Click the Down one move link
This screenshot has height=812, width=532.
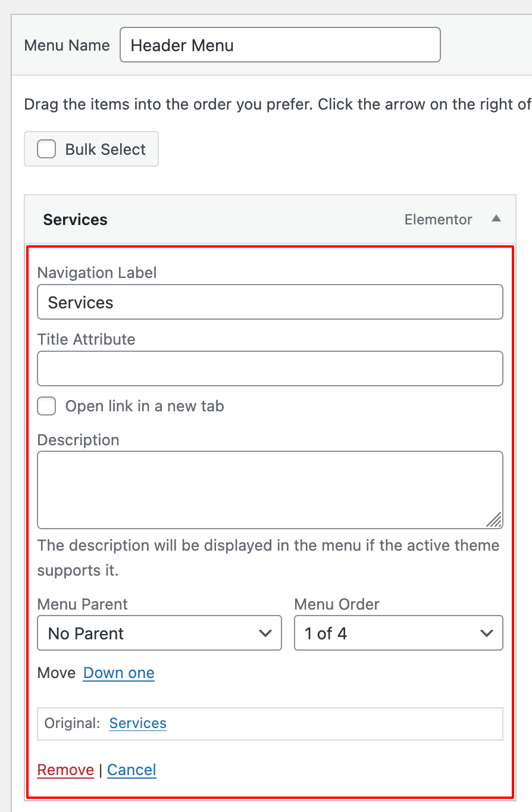tap(119, 673)
